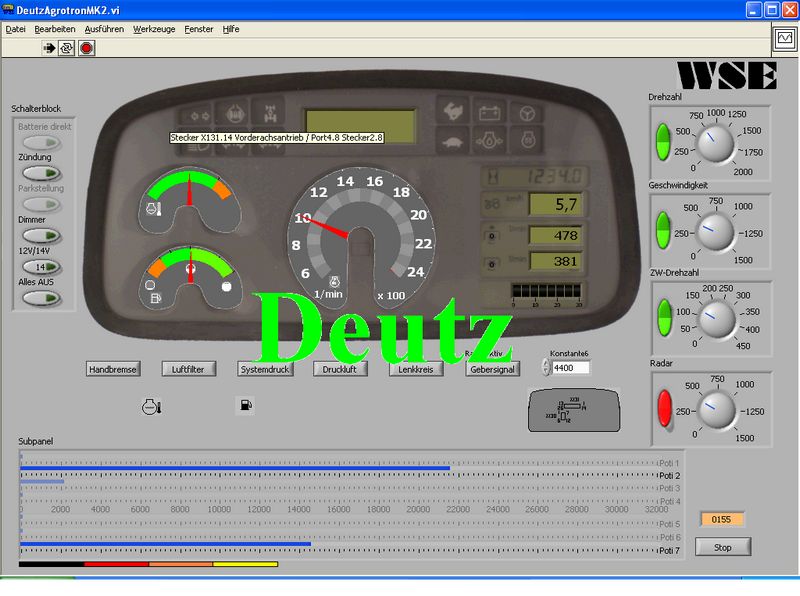Click the Stop button
Screen dimensions: 800x596
[x=722, y=547]
